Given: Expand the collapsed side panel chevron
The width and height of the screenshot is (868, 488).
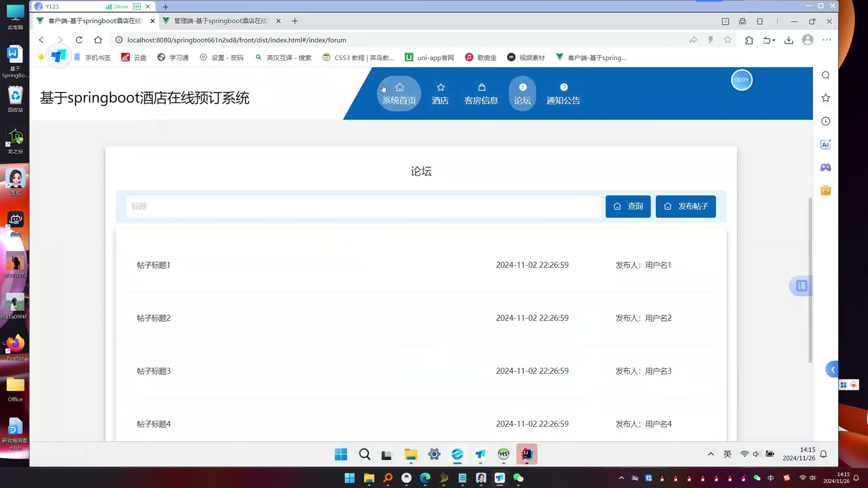Looking at the screenshot, I should 832,370.
